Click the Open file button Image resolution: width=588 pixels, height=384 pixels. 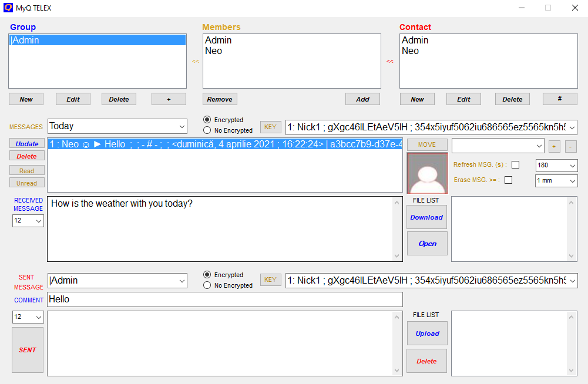pyautogui.click(x=427, y=243)
